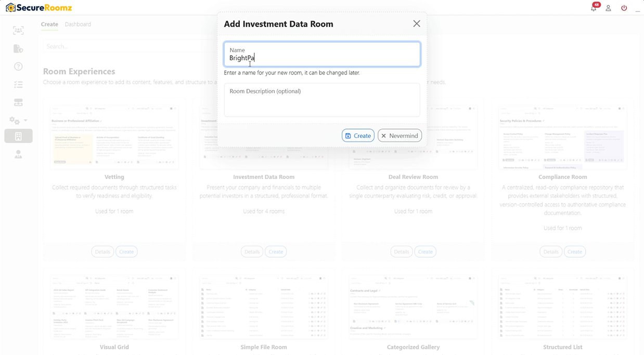
Task: Click the red power logout icon
Action: [624, 8]
